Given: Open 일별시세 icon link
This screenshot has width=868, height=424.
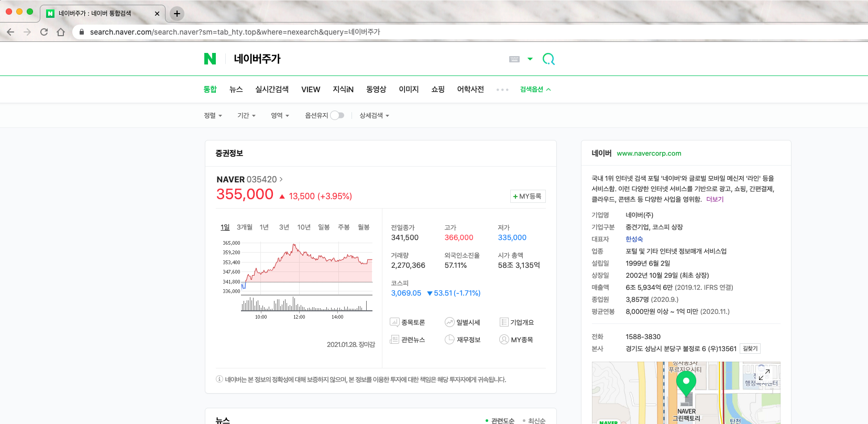Looking at the screenshot, I should 462,322.
